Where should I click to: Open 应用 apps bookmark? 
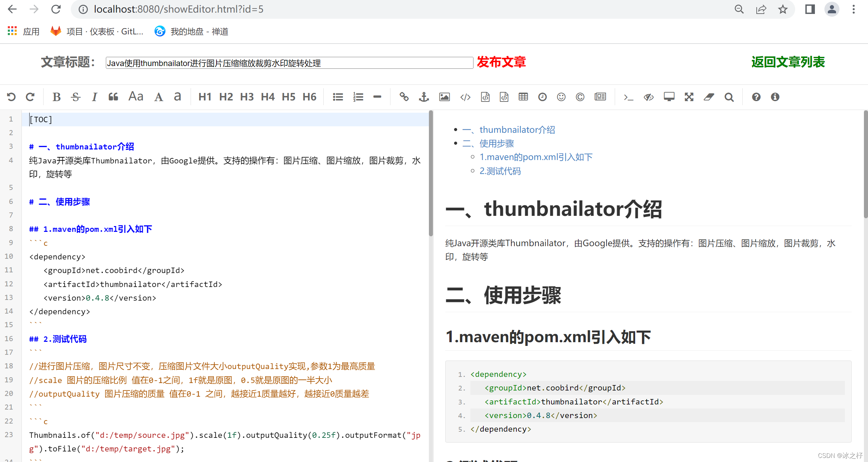[x=23, y=31]
